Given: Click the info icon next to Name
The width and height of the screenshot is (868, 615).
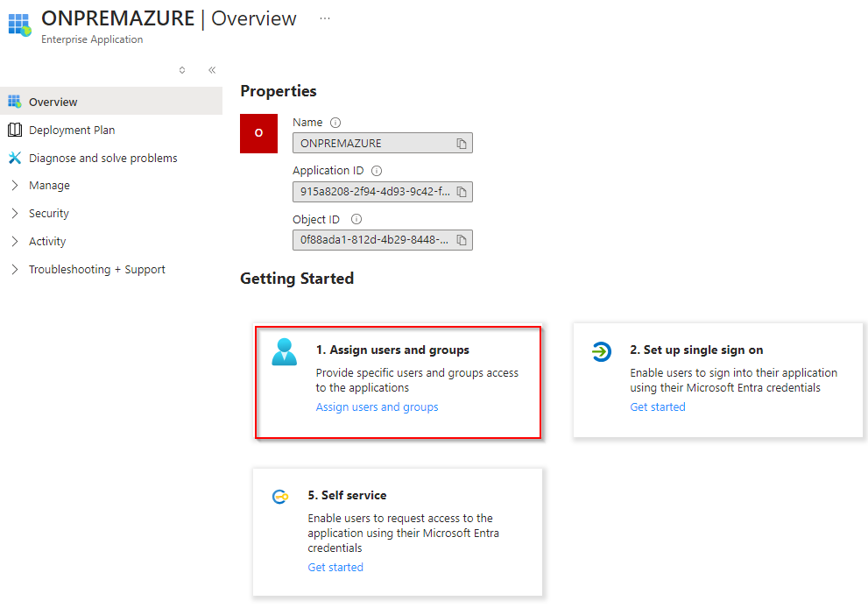Looking at the screenshot, I should tap(335, 123).
